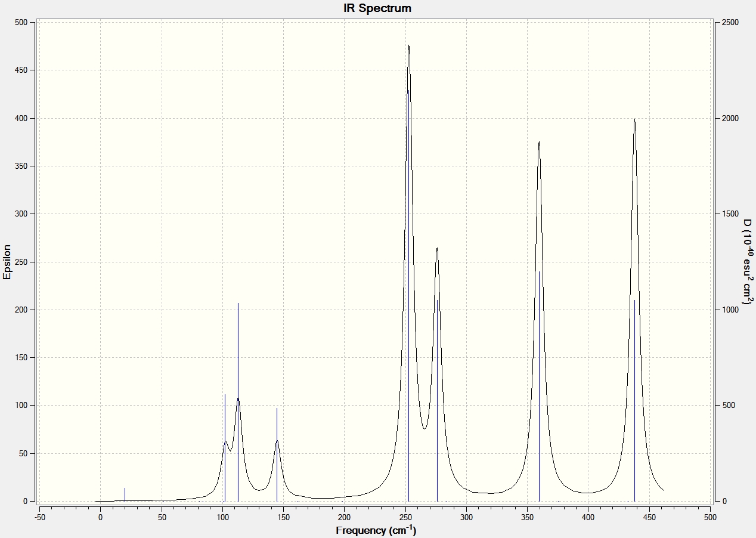The width and height of the screenshot is (756, 538).
Task: Click "500" on the frequency axis
Action: (710, 517)
